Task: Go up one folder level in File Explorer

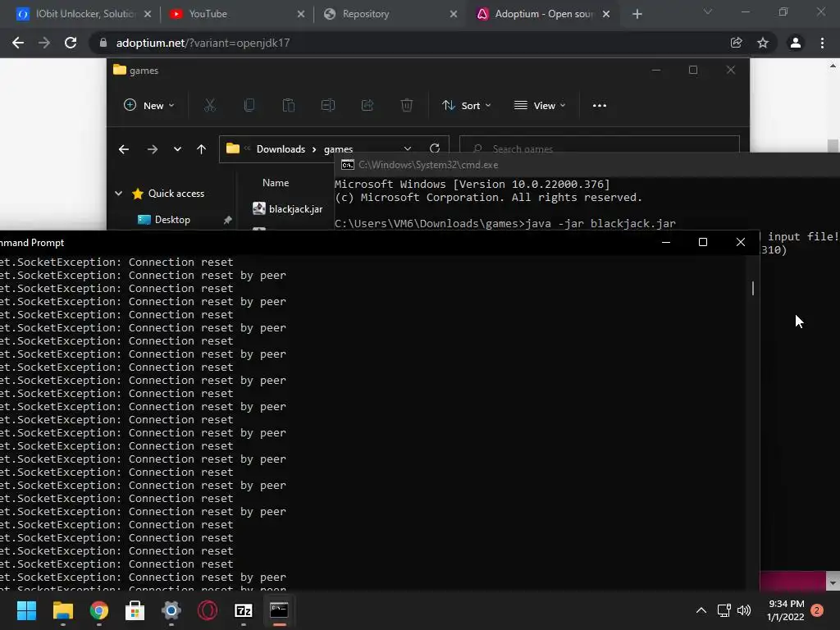Action: pyautogui.click(x=202, y=149)
